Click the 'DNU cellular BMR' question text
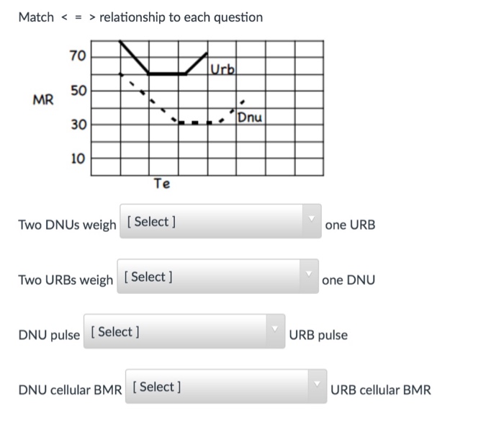Image resolution: width=504 pixels, height=433 pixels. [70, 390]
